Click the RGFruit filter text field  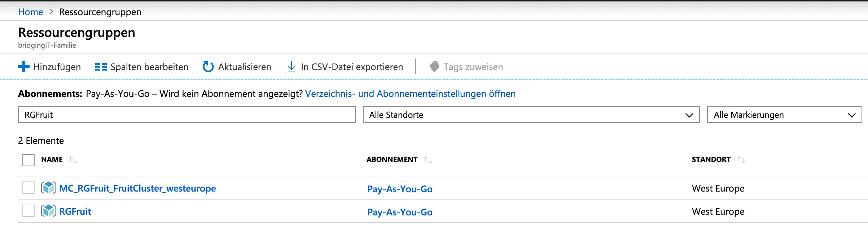click(187, 115)
